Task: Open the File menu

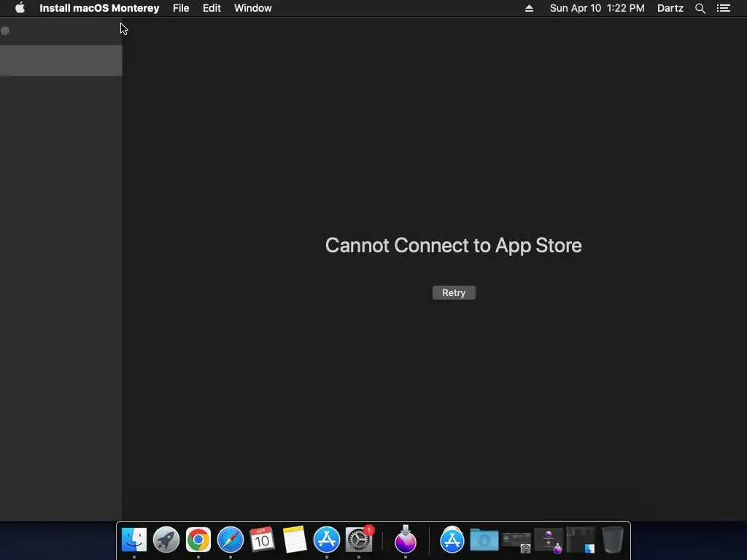Action: pos(181,8)
